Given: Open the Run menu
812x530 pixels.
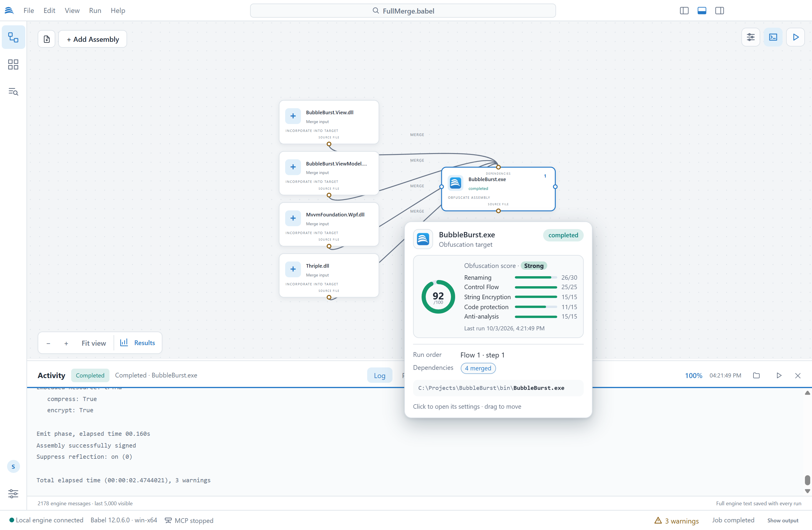Looking at the screenshot, I should pyautogui.click(x=95, y=11).
